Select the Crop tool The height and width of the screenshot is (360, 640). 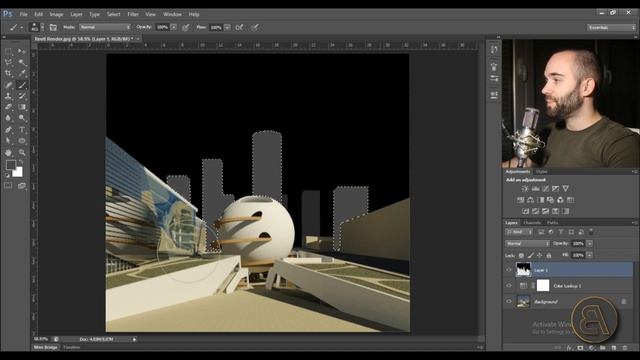[8, 73]
